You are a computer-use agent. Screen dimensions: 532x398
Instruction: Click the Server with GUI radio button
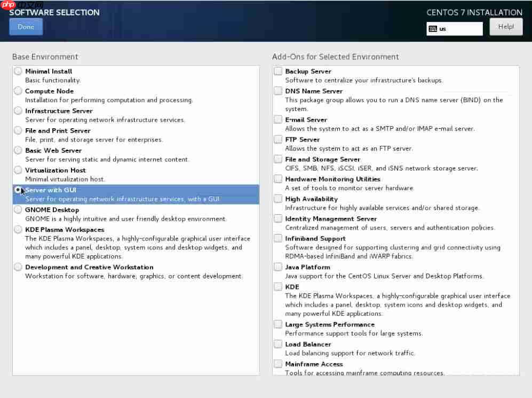18,190
